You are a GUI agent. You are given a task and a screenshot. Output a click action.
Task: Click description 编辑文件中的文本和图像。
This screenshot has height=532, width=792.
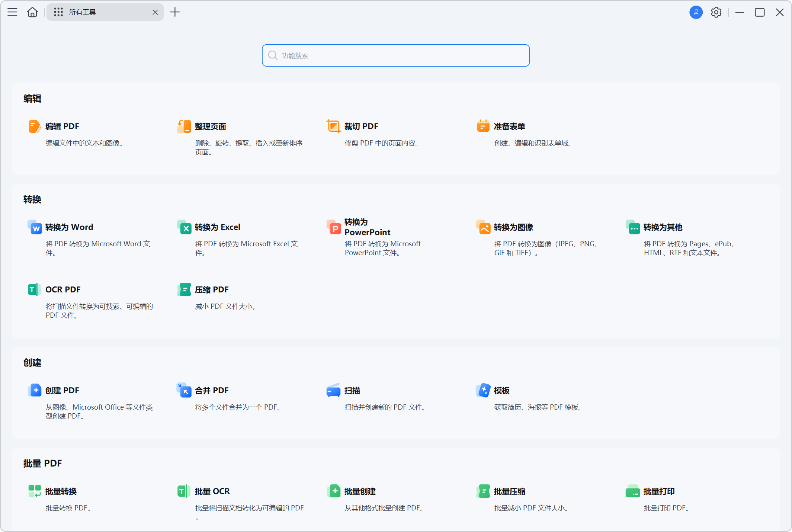pos(84,143)
